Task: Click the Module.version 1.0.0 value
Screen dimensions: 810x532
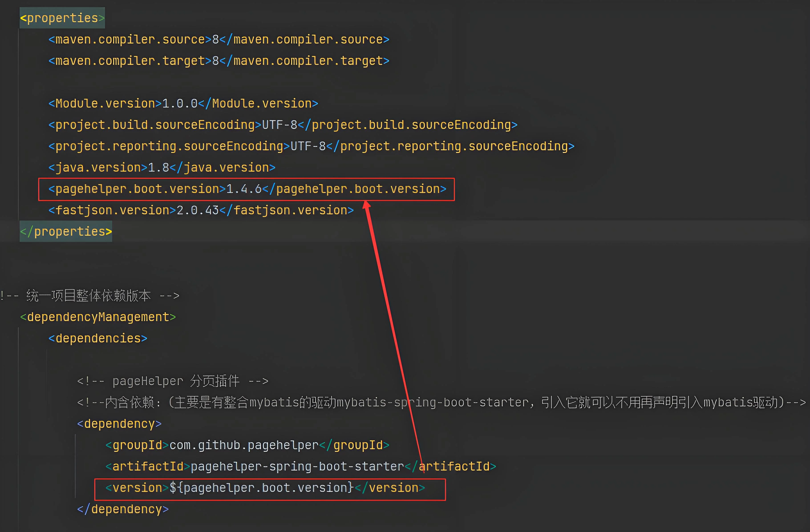Action: [180, 103]
